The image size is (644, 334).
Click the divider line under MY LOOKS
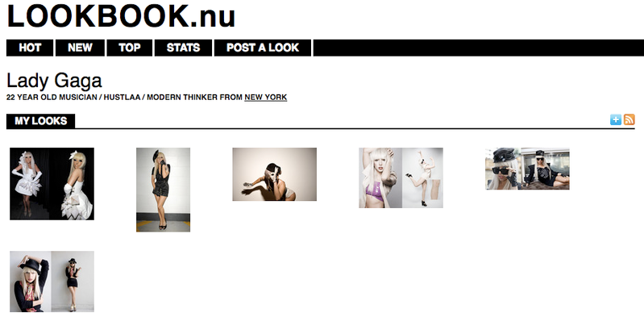[x=321, y=129]
